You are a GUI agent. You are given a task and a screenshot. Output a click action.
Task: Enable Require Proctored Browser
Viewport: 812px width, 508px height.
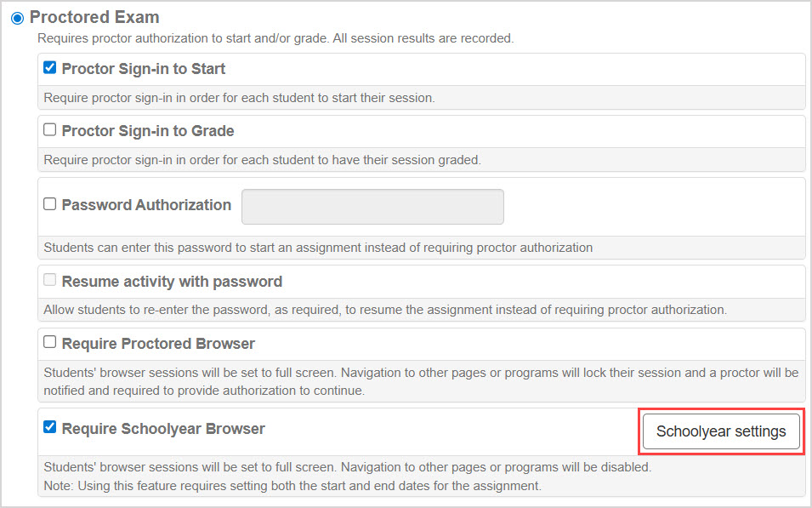[x=49, y=343]
